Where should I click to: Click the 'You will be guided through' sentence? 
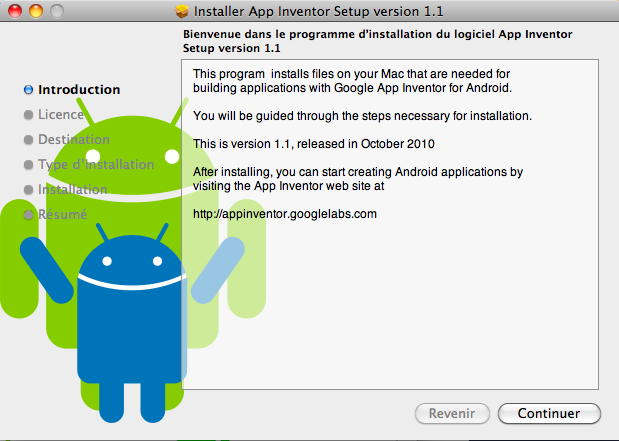click(362, 116)
